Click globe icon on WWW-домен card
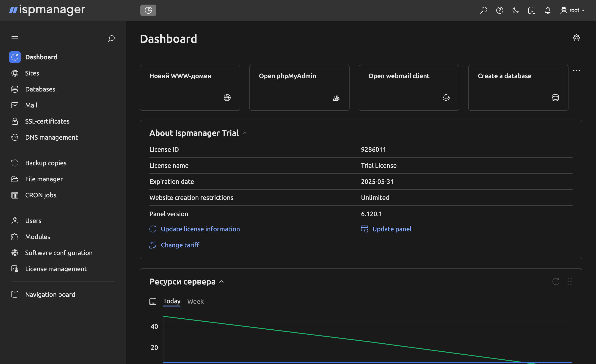The height and width of the screenshot is (364, 596). [x=227, y=98]
